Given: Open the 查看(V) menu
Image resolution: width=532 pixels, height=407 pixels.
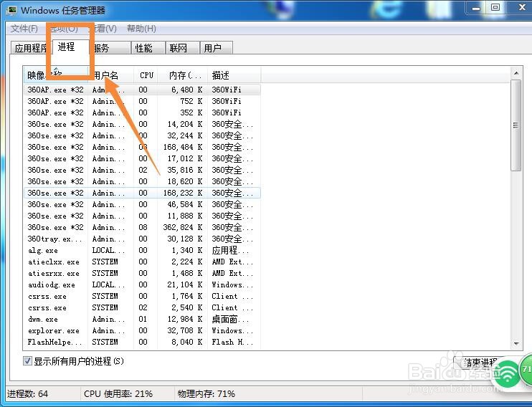Looking at the screenshot, I should [x=104, y=29].
